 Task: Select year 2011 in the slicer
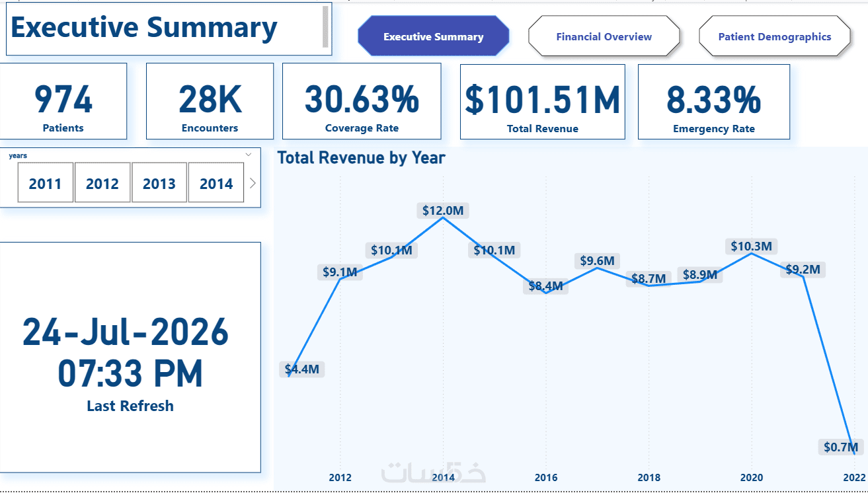[x=45, y=182]
